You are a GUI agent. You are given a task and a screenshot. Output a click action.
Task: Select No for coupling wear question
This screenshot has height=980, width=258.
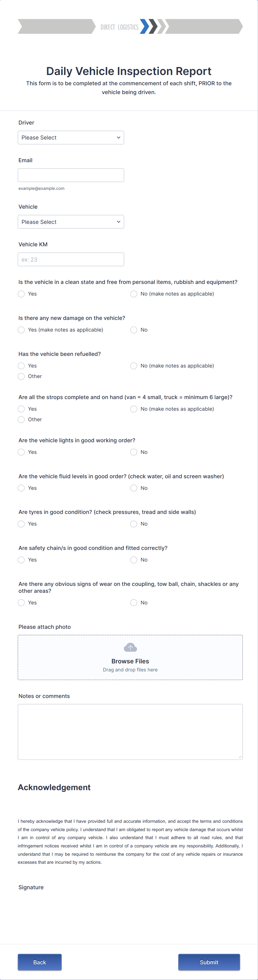[133, 602]
